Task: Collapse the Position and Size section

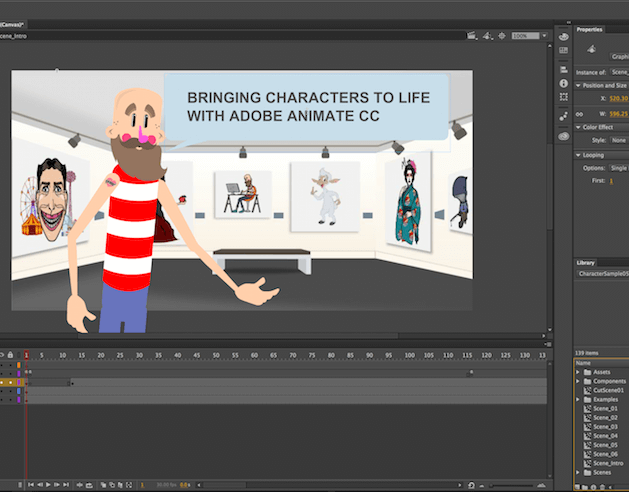Action: point(578,85)
